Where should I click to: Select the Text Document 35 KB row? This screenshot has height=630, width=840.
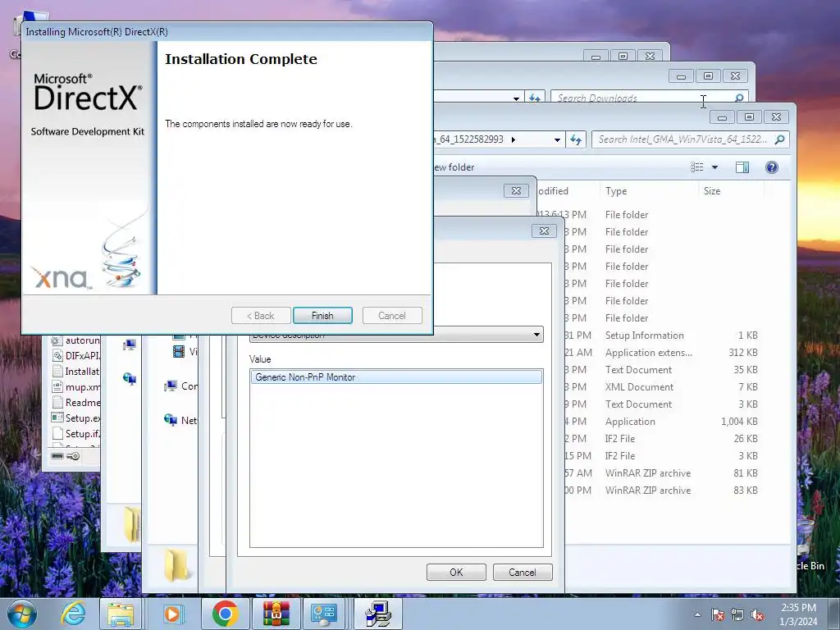coord(663,370)
